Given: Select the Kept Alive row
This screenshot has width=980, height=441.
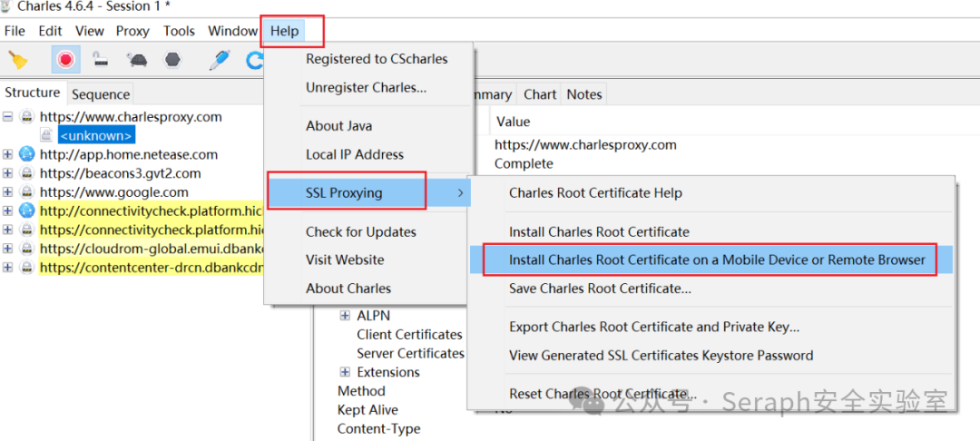Looking at the screenshot, I should (367, 410).
